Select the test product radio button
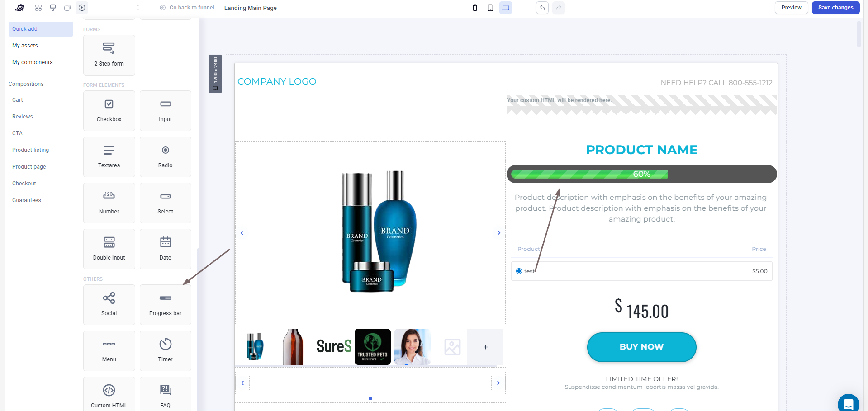Viewport: 868px width, 411px height. pos(519,271)
